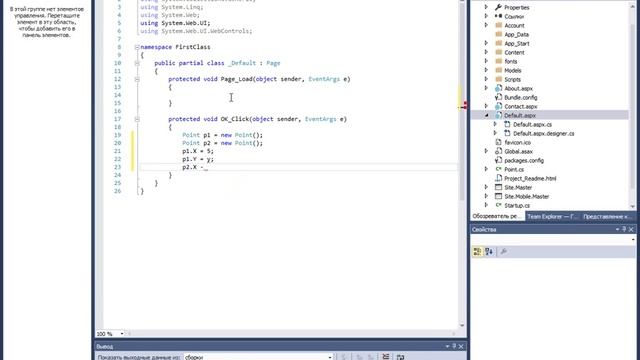Image resolution: width=640 pixels, height=360 pixels.
Task: Collapse the OK_Click method block
Action: pos(137,119)
